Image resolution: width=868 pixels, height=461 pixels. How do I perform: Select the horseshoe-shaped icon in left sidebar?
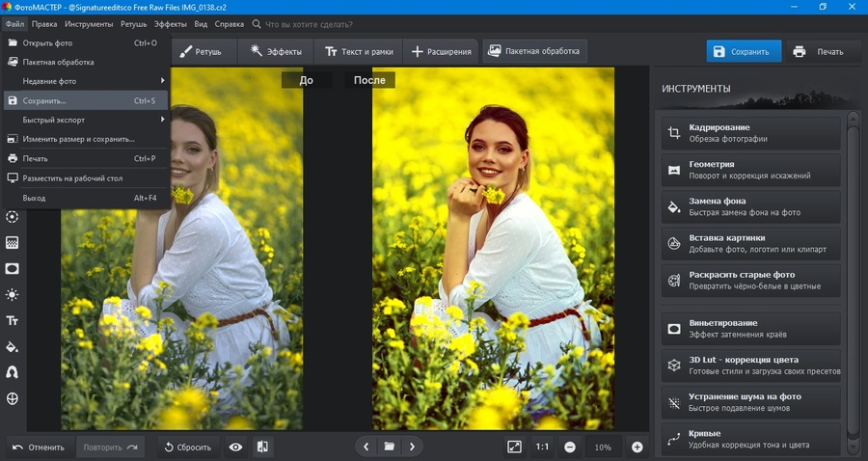click(x=13, y=372)
